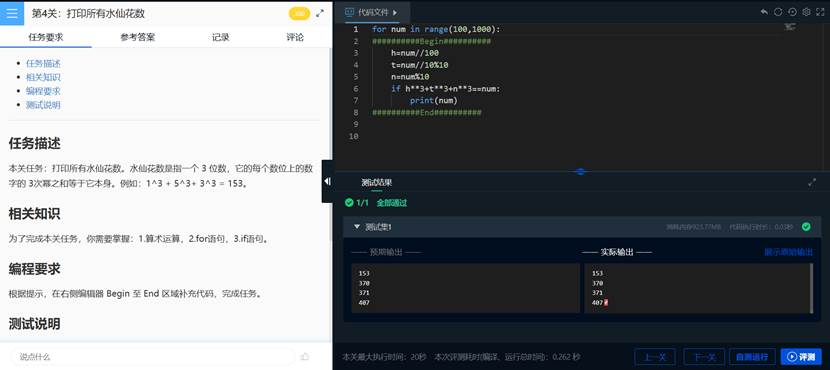Open editor settings gear icon
Screen dimensions: 830x370
[807, 12]
